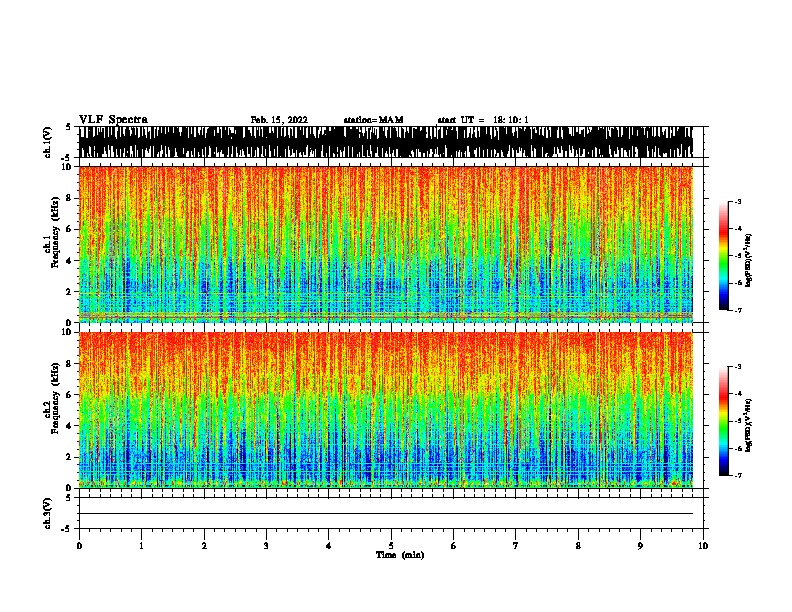The width and height of the screenshot is (792, 612).
Task: Click time axis tick label "3"
Action: coord(266,546)
